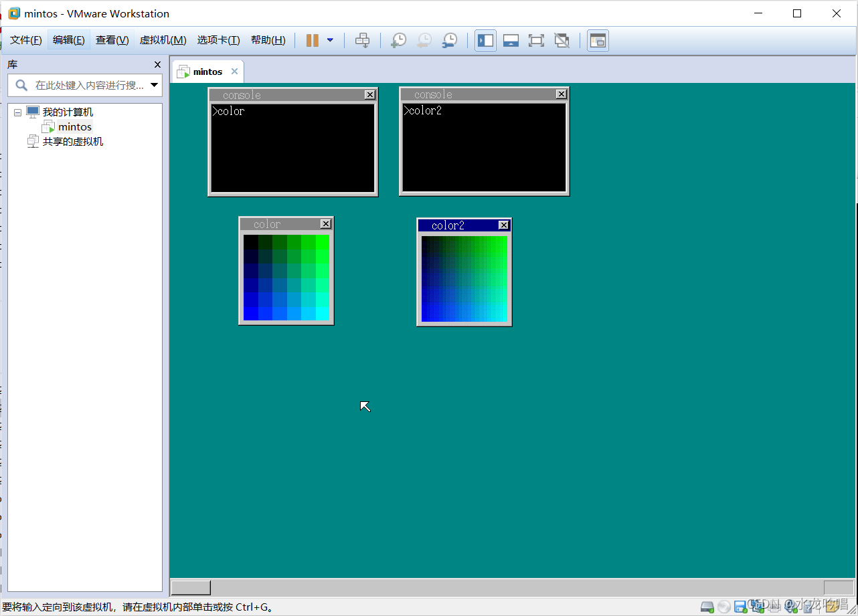Click the Unity mode toolbar icon
This screenshot has width=858, height=616.
562,40
